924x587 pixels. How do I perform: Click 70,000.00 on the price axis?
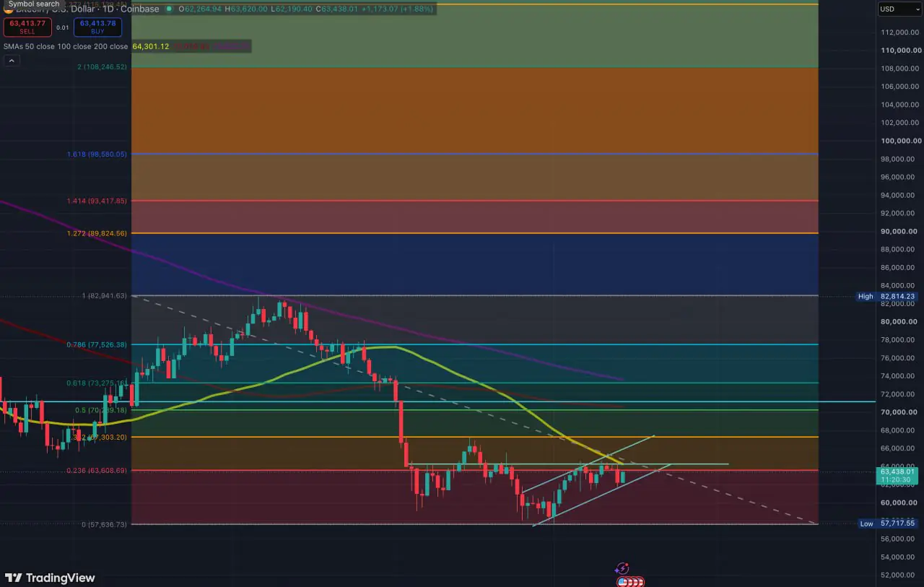click(x=899, y=412)
